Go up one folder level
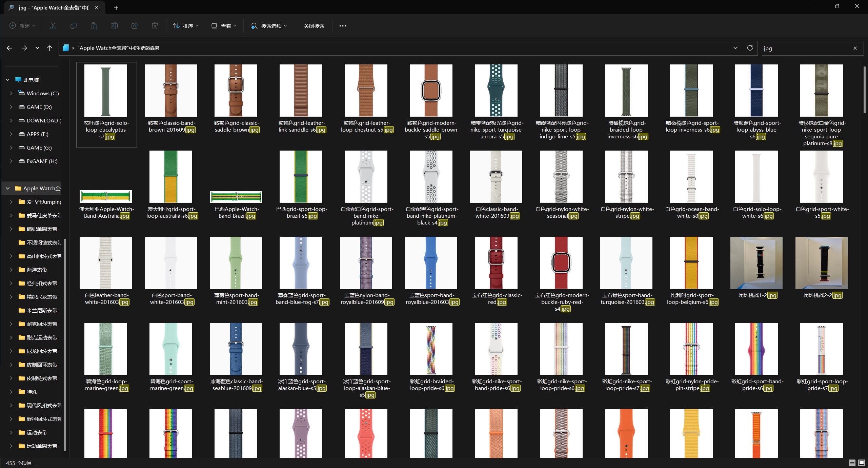The width and height of the screenshot is (868, 468). [49, 48]
